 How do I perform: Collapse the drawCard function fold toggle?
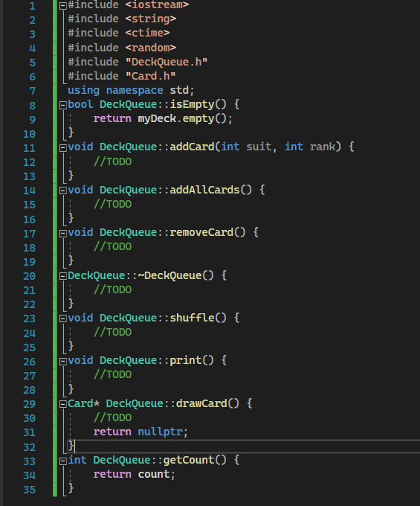pyautogui.click(x=63, y=404)
